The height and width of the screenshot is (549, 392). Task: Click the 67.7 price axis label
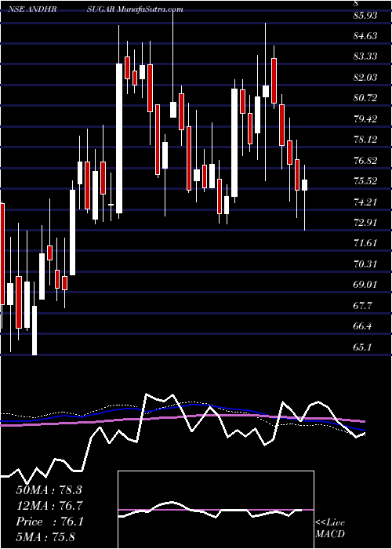coord(363,306)
